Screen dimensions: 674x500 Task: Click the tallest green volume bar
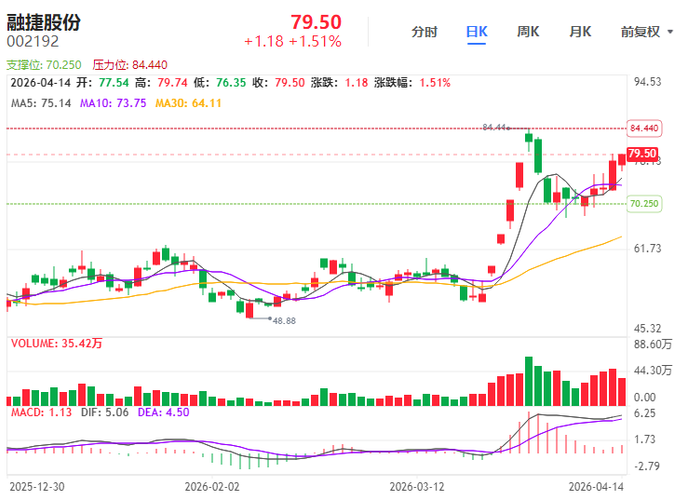[529, 381]
